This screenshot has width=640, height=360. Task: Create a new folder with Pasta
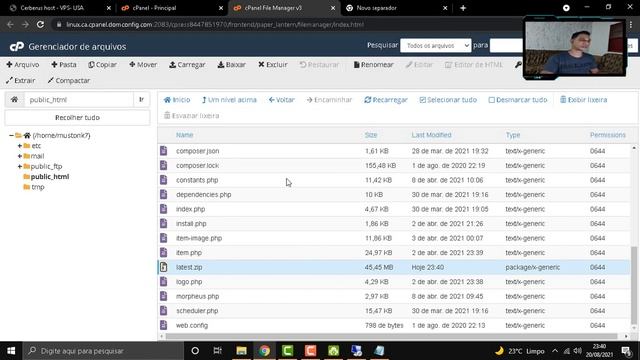[x=64, y=64]
